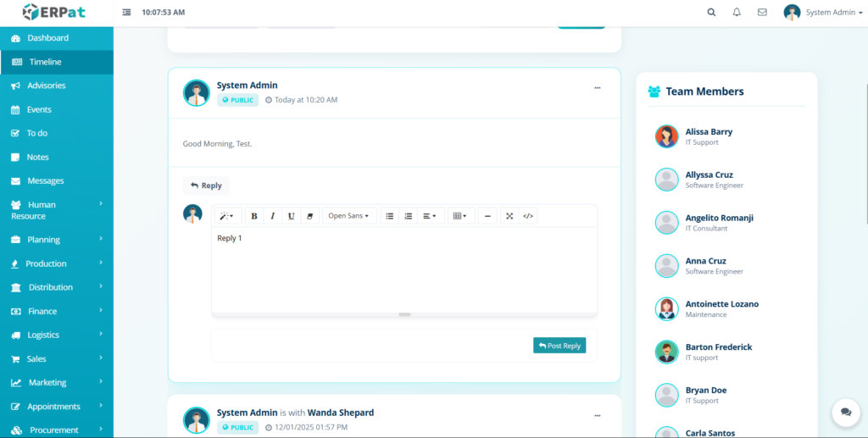
Task: Click the PUBLIC badge on first post
Action: pos(237,100)
